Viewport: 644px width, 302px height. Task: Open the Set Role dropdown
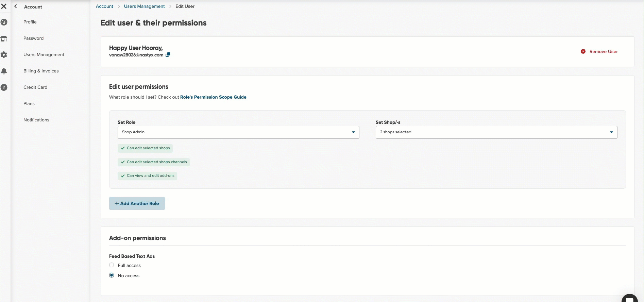[238, 132]
